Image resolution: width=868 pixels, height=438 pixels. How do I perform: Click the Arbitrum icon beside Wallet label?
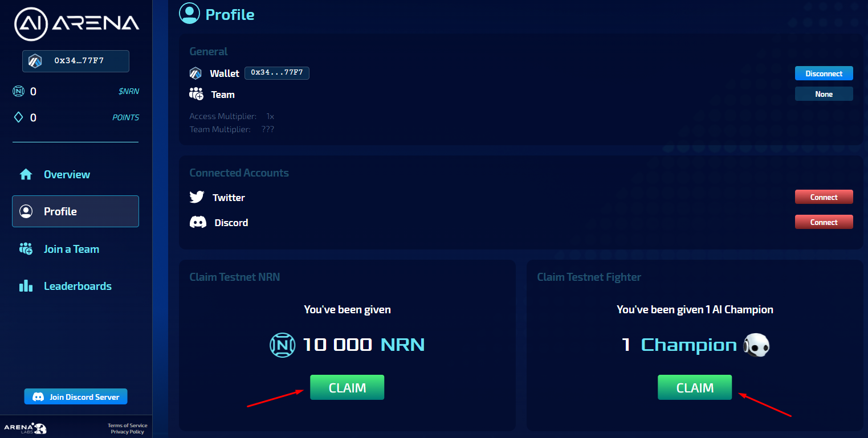click(196, 73)
